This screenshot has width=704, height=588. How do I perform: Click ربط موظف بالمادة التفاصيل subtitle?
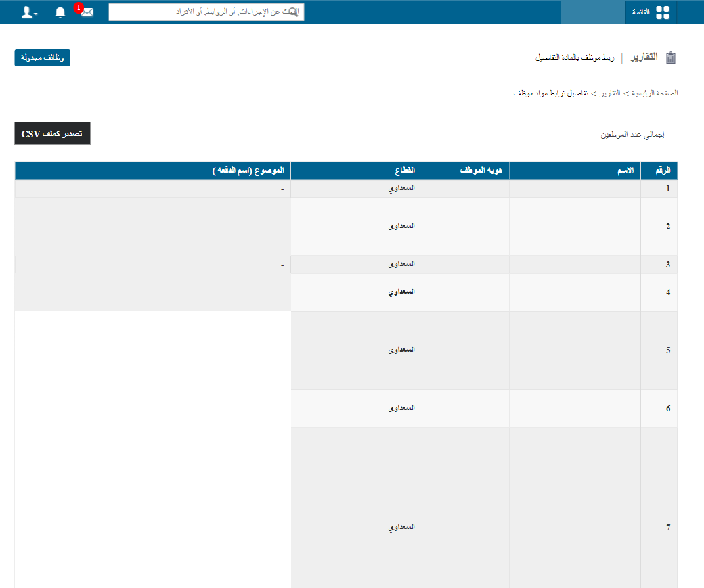(575, 58)
